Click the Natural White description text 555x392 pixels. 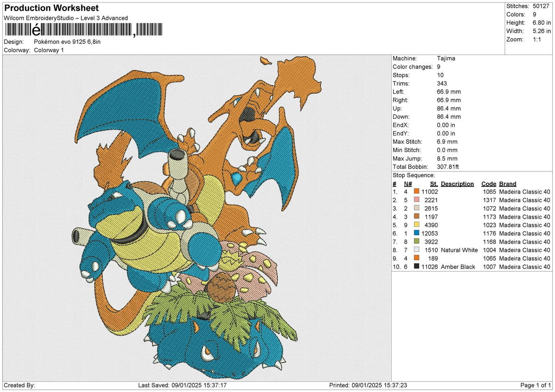(x=459, y=250)
